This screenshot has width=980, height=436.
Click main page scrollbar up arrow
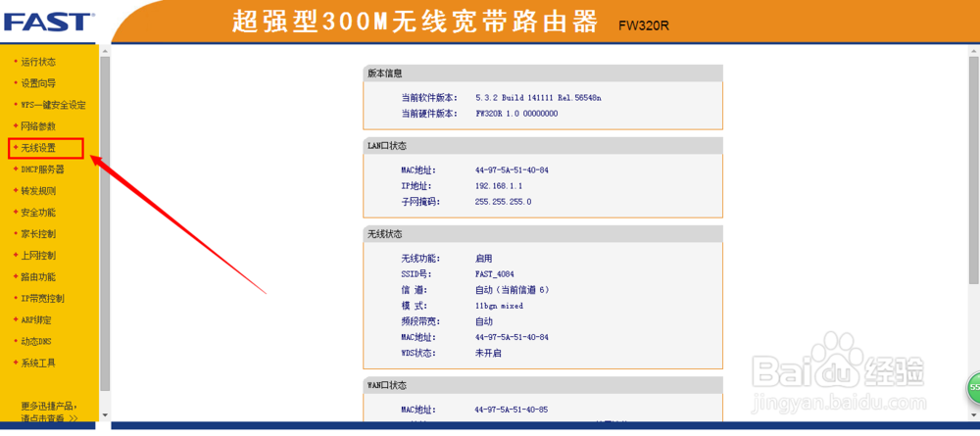(974, 51)
